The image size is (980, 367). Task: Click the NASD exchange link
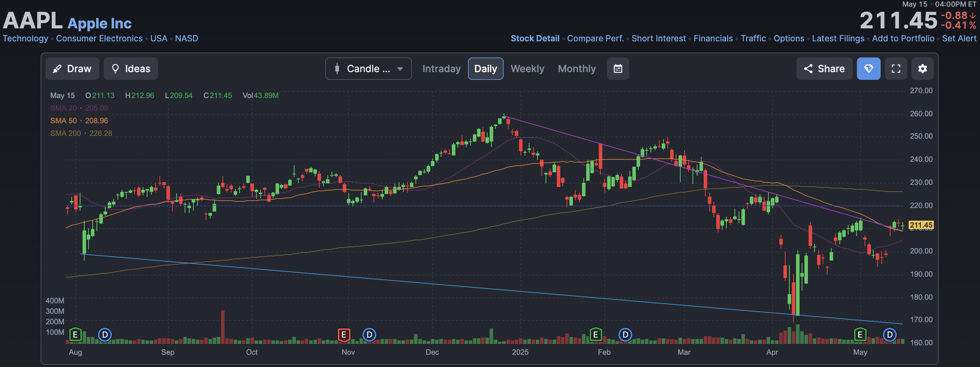tap(186, 39)
